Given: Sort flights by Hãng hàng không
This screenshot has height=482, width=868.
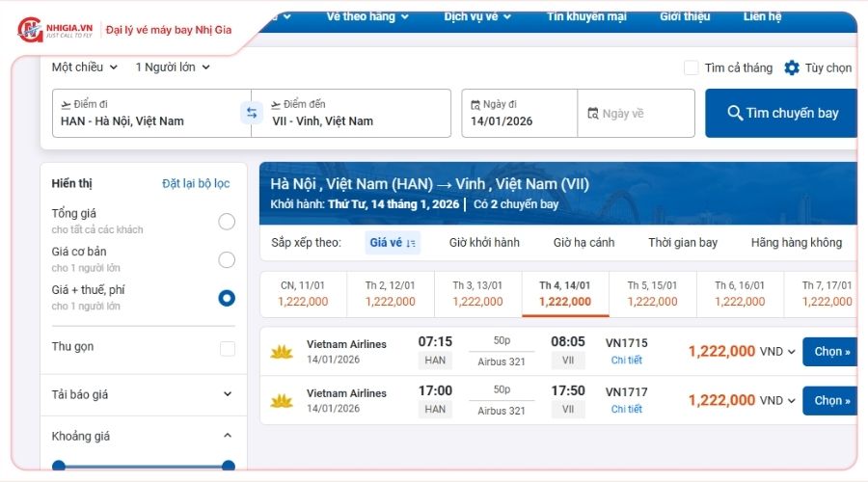Looking at the screenshot, I should point(797,242).
